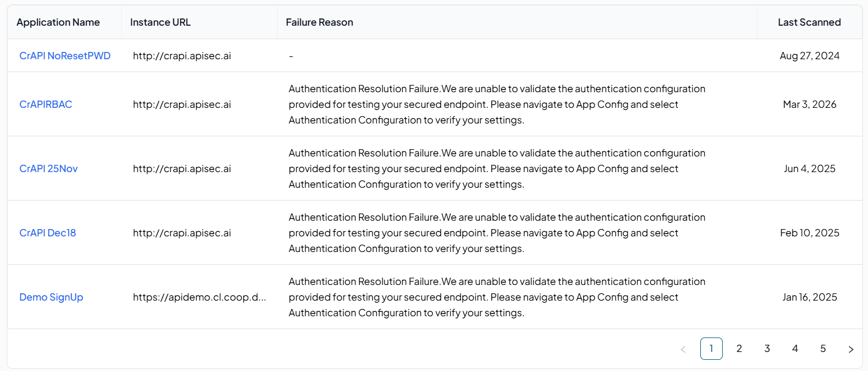868x371 pixels.
Task: Click the Mar 3, 2026 scan date
Action: point(809,104)
